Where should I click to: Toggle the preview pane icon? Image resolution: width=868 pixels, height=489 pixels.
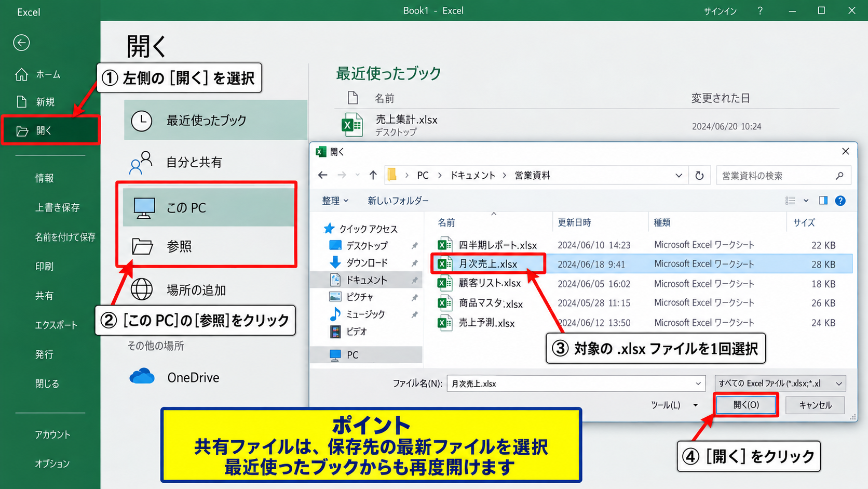(x=823, y=201)
